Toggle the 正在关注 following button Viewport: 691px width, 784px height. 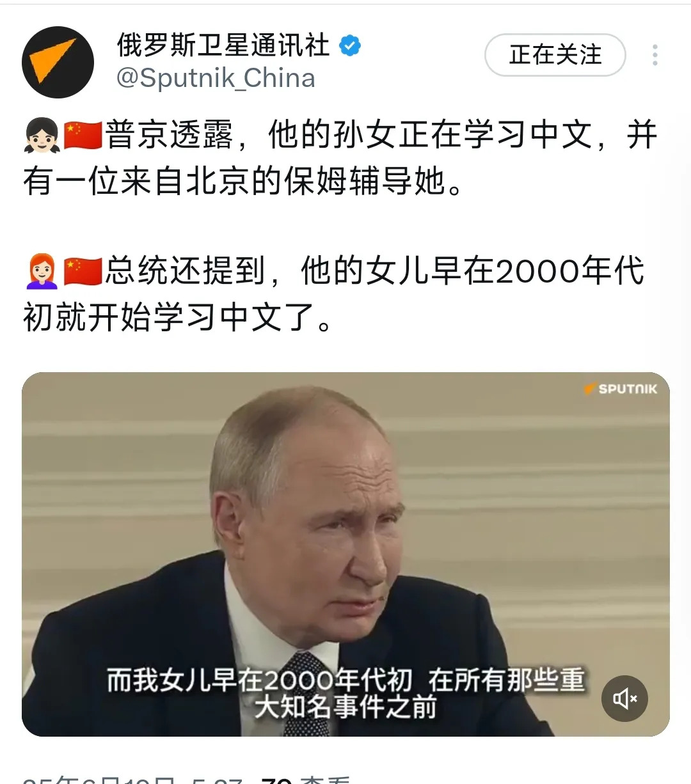tap(555, 55)
